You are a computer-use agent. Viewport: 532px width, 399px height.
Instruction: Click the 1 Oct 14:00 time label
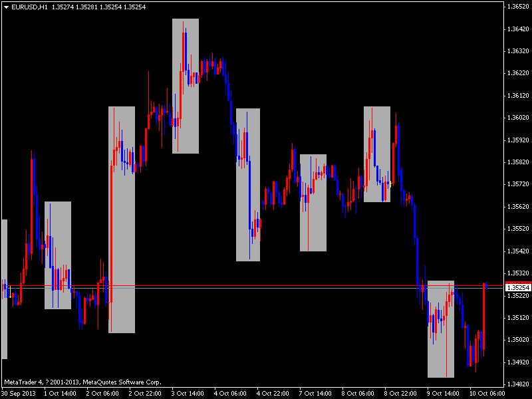pyautogui.click(x=60, y=394)
